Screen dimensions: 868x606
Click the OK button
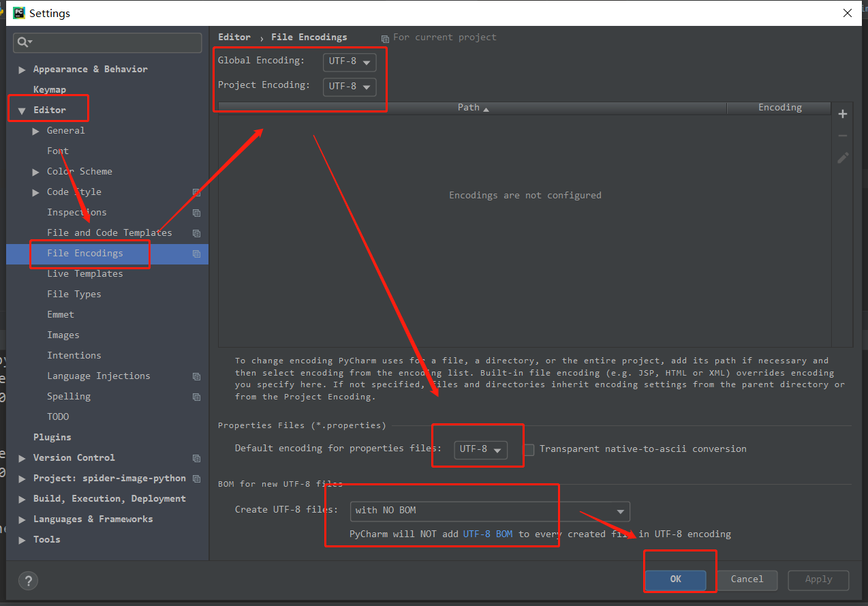pos(676,579)
